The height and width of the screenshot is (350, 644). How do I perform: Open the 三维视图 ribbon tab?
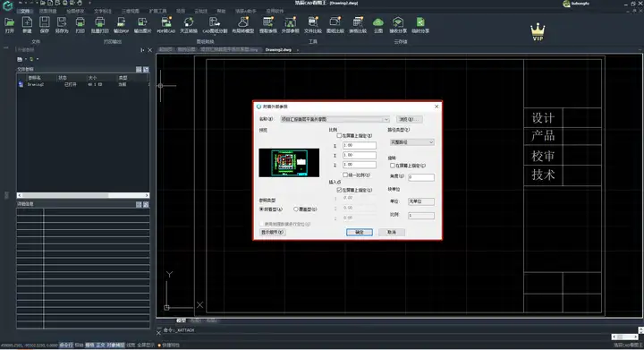[131, 11]
